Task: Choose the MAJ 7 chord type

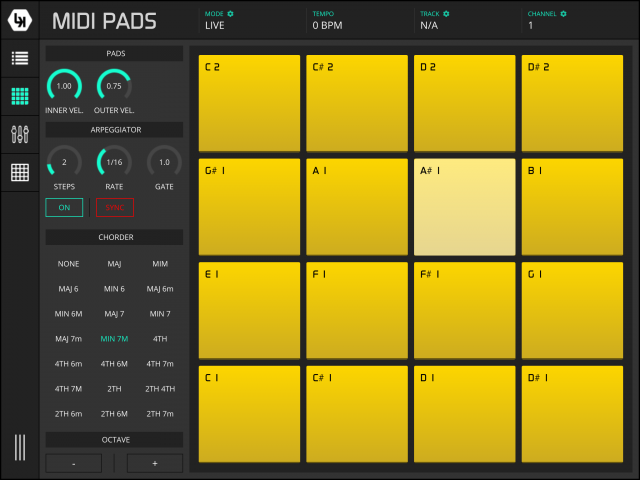Action: click(x=114, y=314)
